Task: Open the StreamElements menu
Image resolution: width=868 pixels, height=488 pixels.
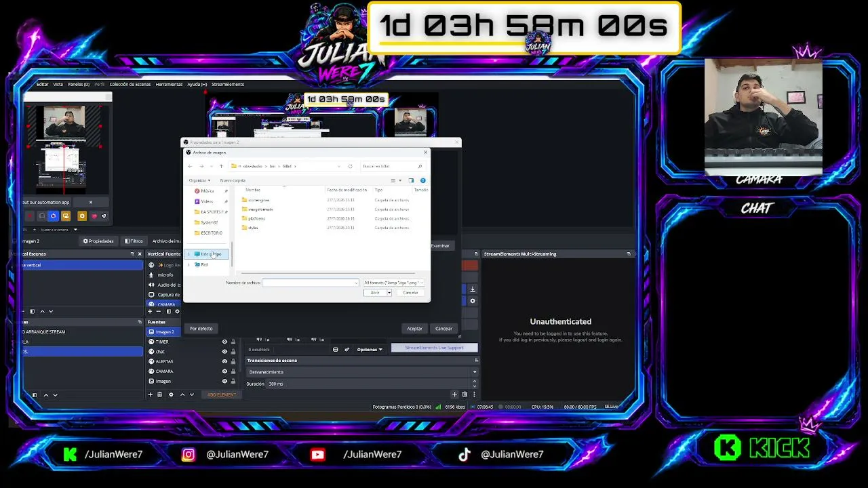Action: pos(228,84)
